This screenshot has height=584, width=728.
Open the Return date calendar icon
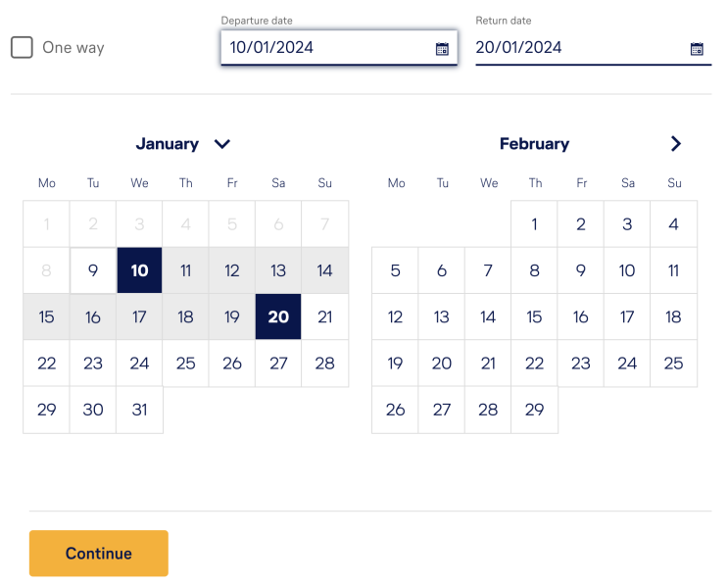(697, 48)
